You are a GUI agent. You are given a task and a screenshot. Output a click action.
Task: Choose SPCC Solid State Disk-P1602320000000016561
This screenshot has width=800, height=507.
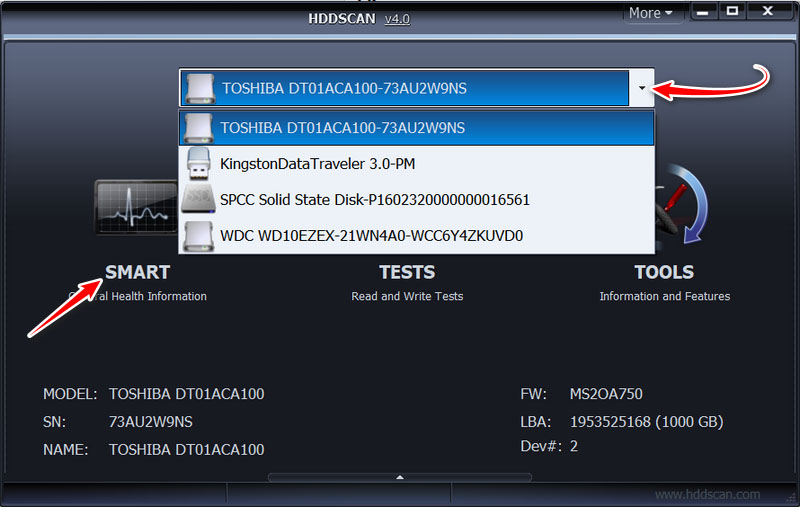pos(416,199)
